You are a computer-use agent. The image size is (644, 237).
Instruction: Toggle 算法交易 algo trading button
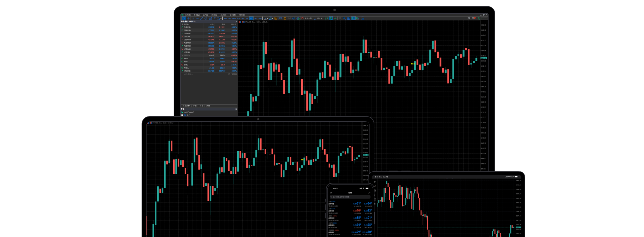(307, 18)
